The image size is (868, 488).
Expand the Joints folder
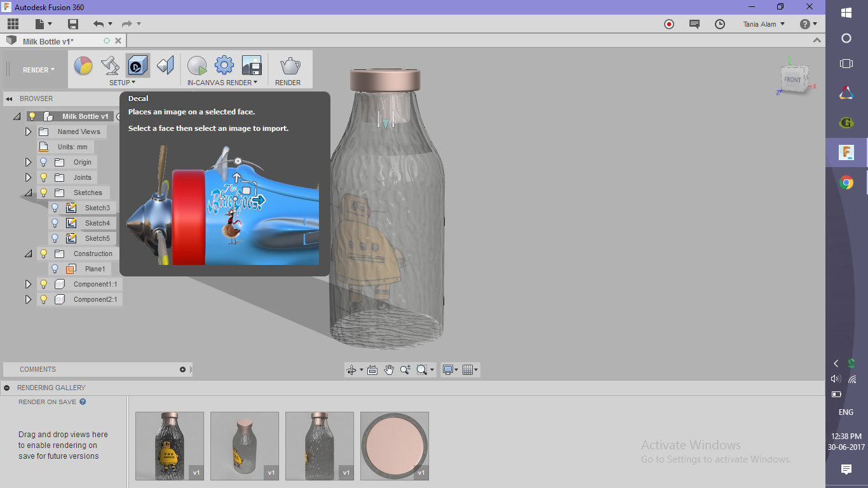click(x=28, y=177)
